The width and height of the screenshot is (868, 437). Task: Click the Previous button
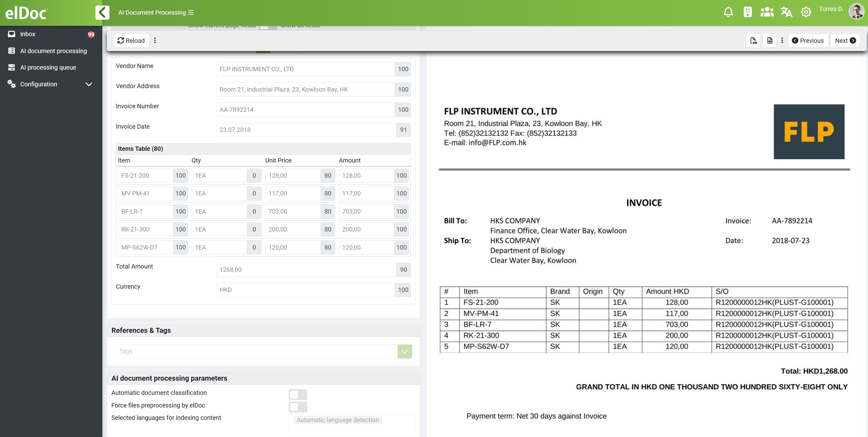tap(808, 40)
